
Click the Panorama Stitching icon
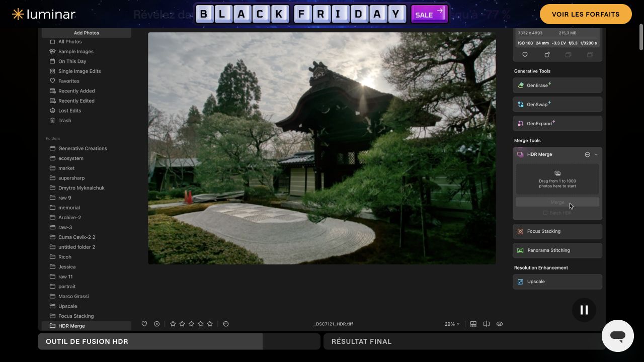[x=521, y=250]
